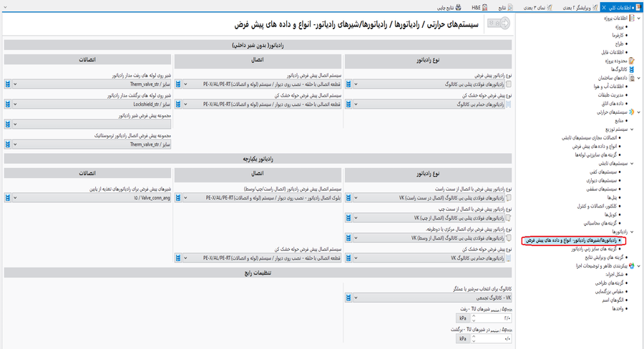Click catalog icon next to Valve_conn_ang dropdown
The width and height of the screenshot is (644, 349).
coord(9,197)
